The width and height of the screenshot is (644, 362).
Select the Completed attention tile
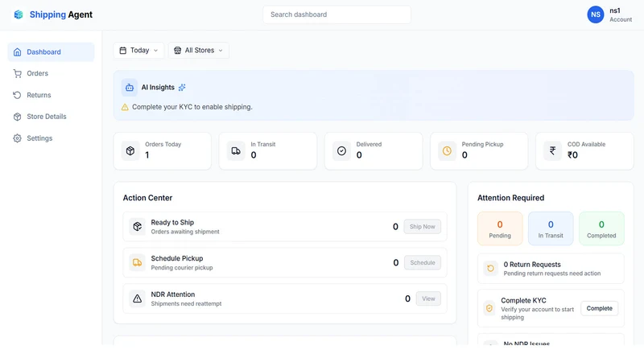click(x=601, y=228)
